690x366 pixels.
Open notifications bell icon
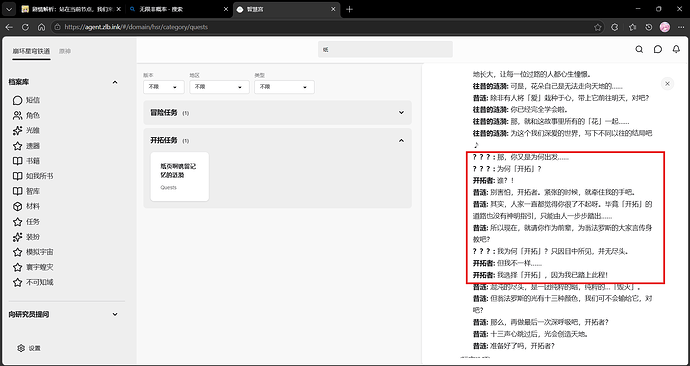coord(676,49)
